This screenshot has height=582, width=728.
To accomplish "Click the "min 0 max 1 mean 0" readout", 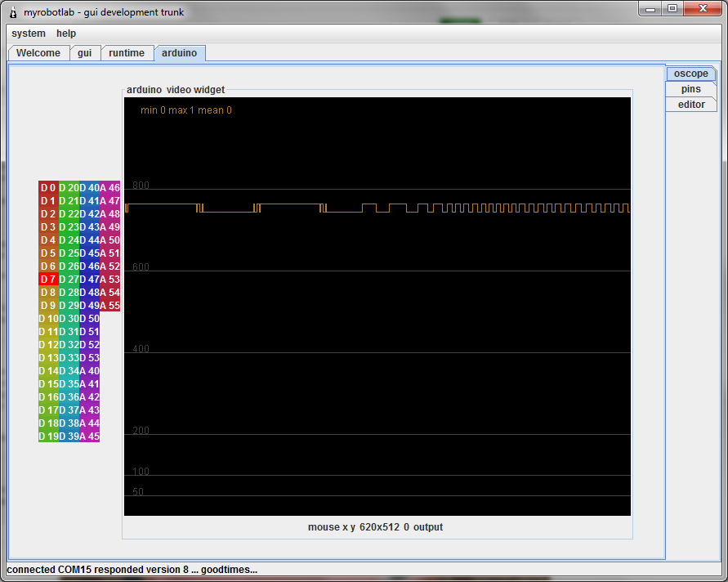I will click(186, 110).
